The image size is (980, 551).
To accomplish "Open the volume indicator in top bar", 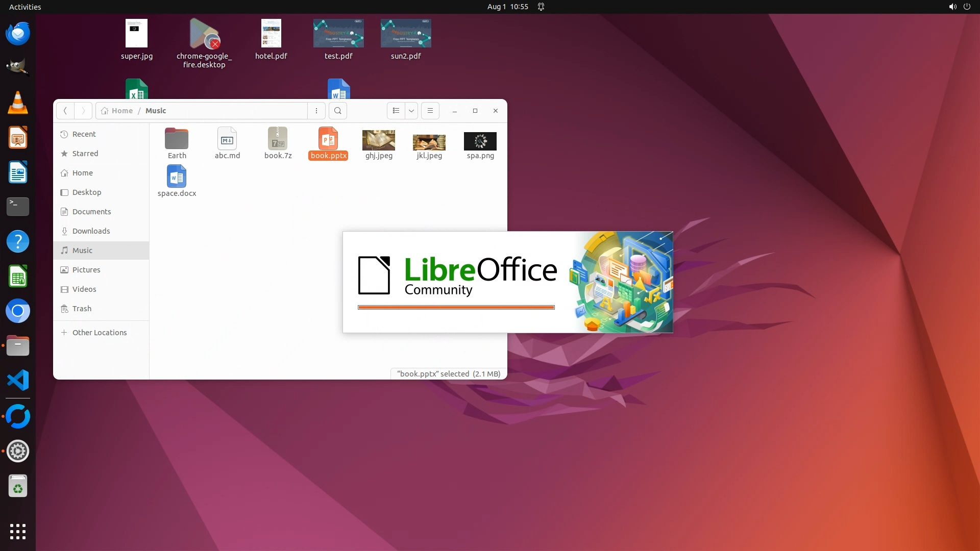I will click(952, 7).
